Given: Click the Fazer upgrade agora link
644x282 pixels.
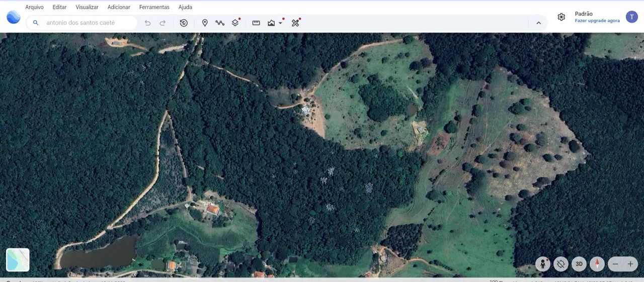Looking at the screenshot, I should [597, 21].
